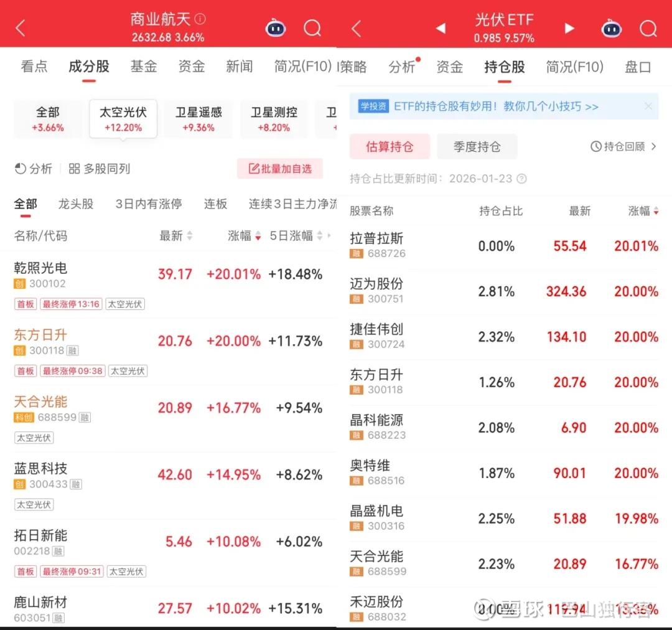Switch to 基金 tab
Image resolution: width=672 pixels, height=630 pixels.
(x=144, y=67)
